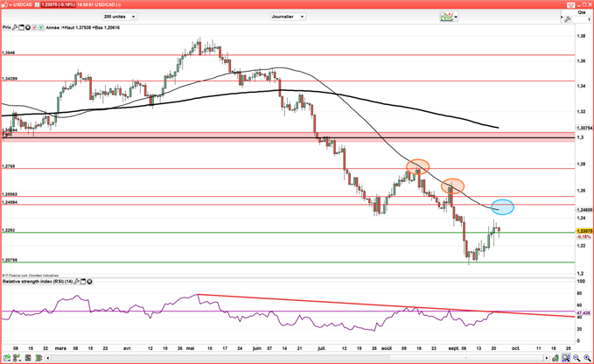The image size is (594, 364).
Task: Click the 1,2765 resistance level label
Action: 9,166
